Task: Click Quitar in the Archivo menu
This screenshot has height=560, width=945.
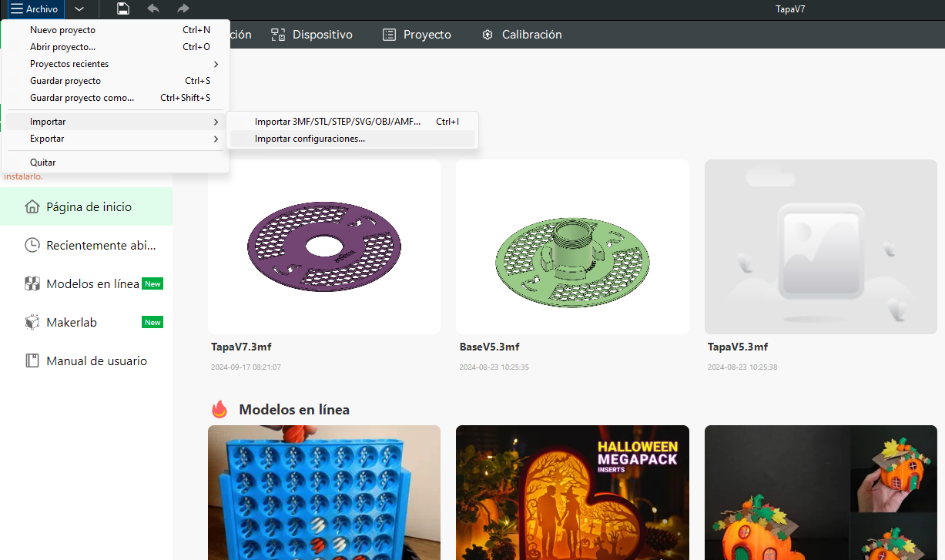Action: pyautogui.click(x=43, y=163)
